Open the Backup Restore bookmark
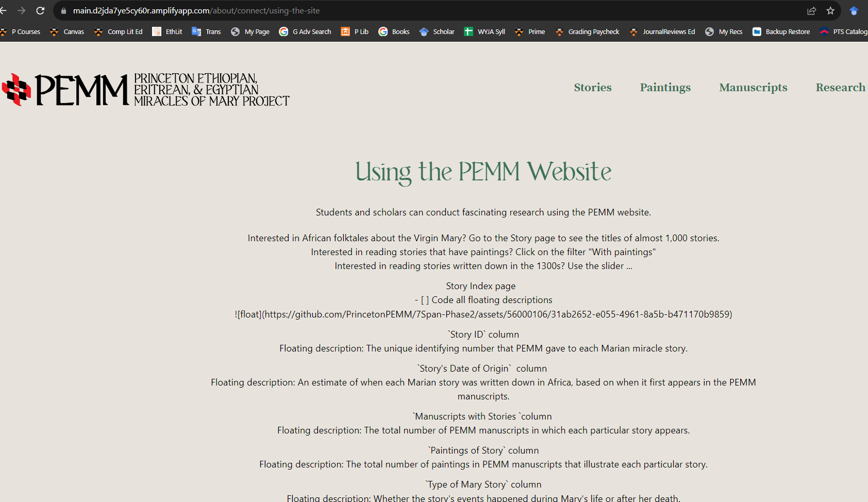Screen dimensions: 868x502 click(781, 31)
